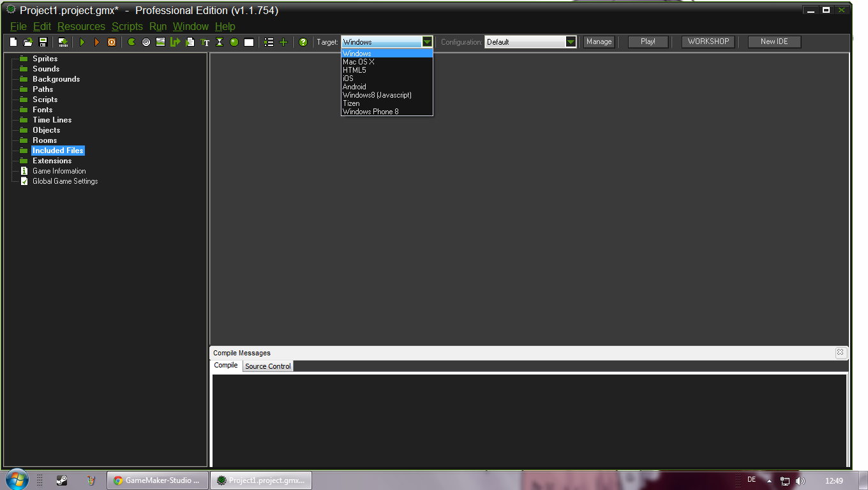The width and height of the screenshot is (868, 490).
Task: Run in debug mode with orange arrow
Action: tap(97, 42)
